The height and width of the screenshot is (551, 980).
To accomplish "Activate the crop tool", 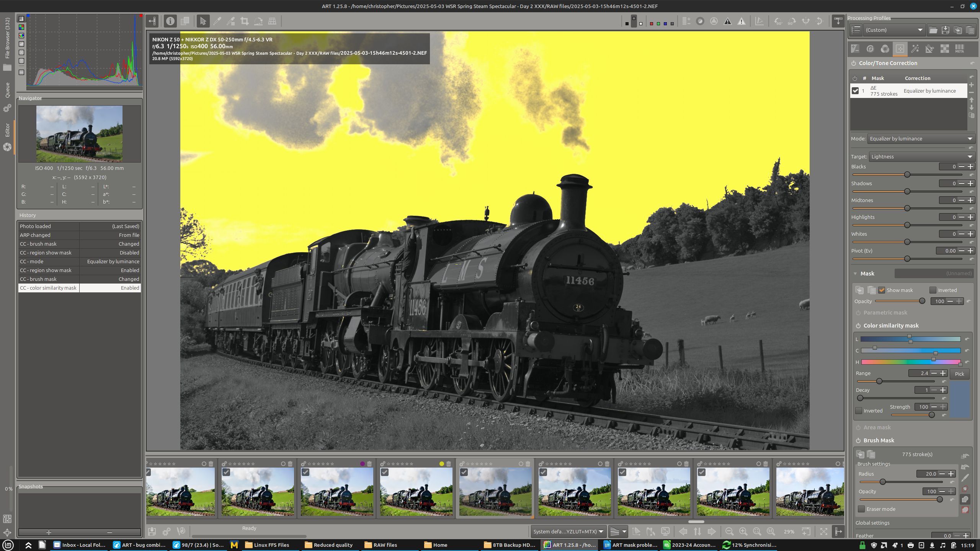I will [x=245, y=21].
